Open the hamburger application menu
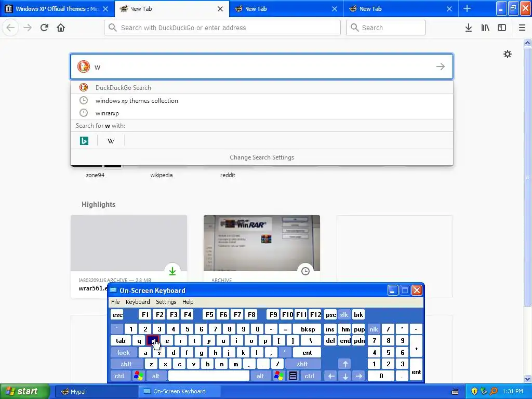Viewport: 532px width, 399px height. pyautogui.click(x=522, y=28)
